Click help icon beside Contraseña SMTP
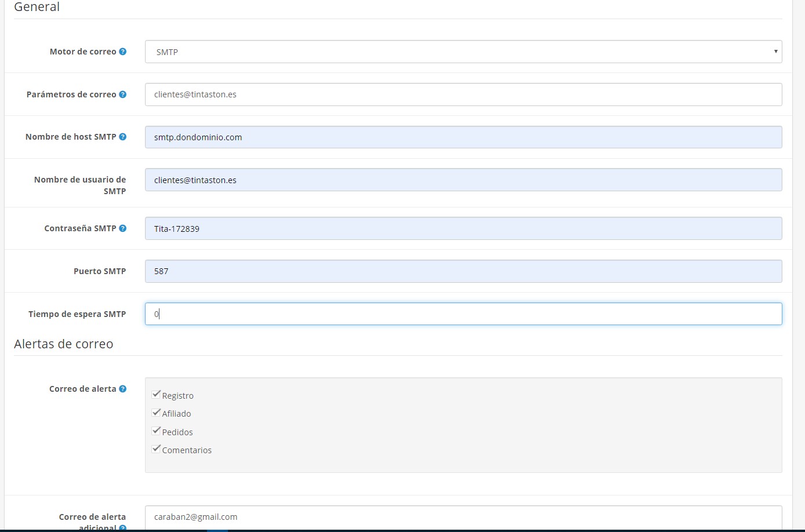This screenshot has width=805, height=532. [x=123, y=228]
